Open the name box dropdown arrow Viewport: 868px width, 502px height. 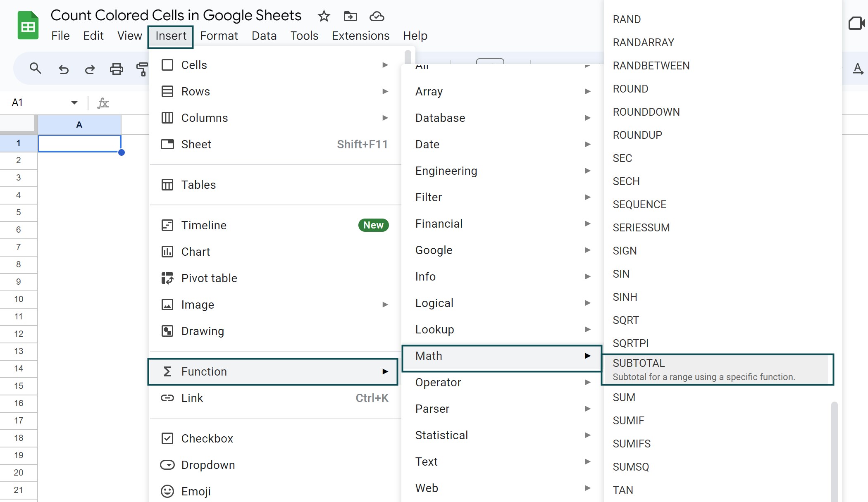pos(74,103)
